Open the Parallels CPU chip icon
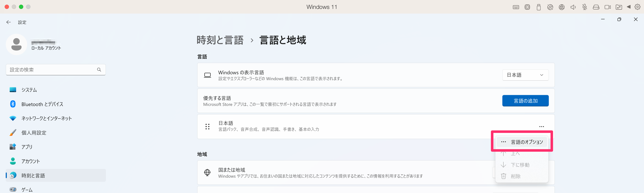This screenshot has width=644, height=193. click(527, 7)
